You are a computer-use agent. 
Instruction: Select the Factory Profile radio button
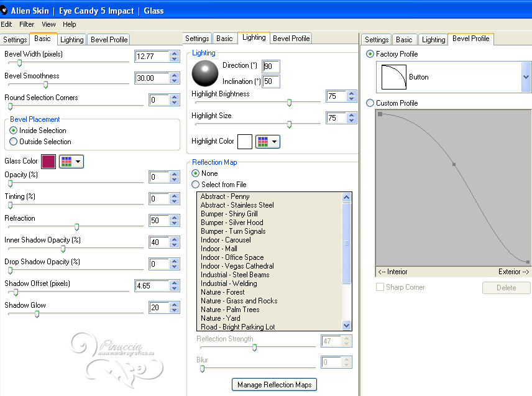[370, 54]
